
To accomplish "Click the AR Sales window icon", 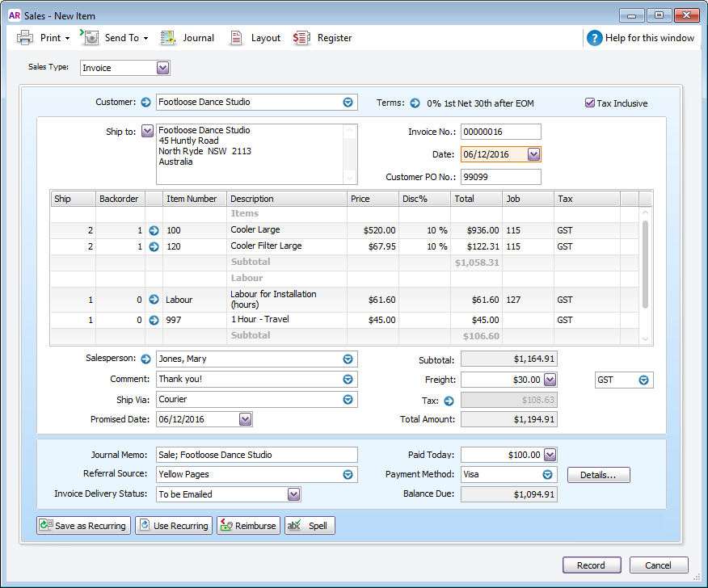I will tap(15, 15).
